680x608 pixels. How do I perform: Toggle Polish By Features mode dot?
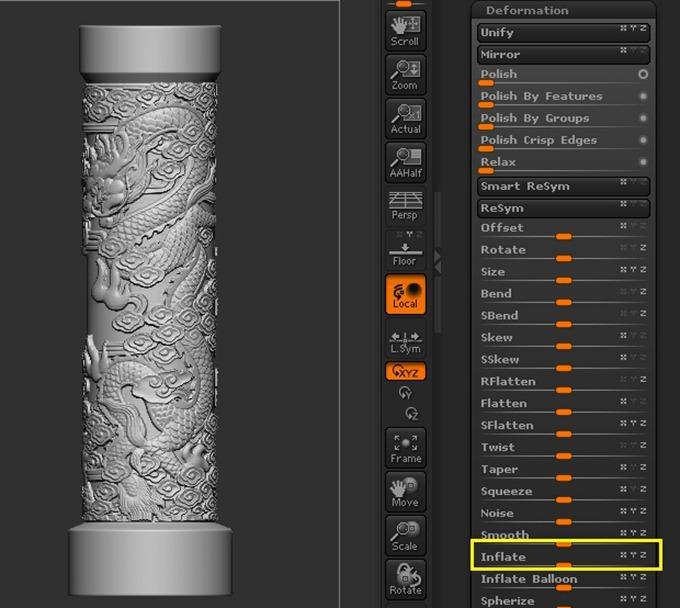click(643, 96)
